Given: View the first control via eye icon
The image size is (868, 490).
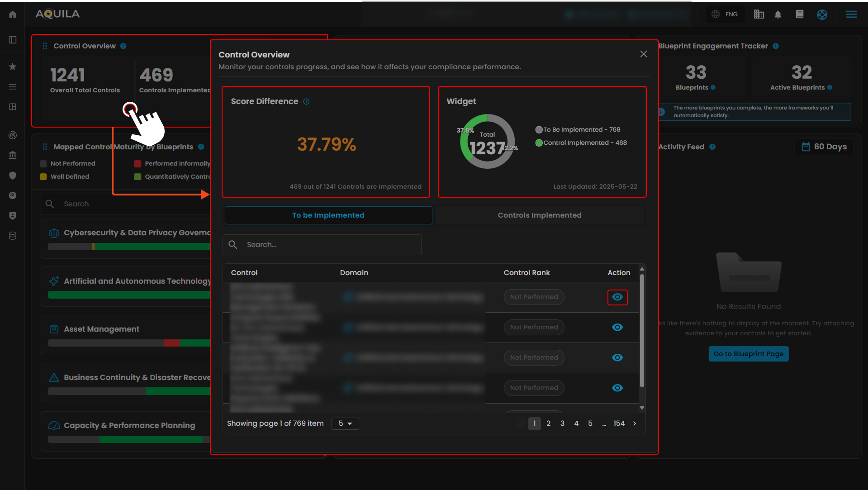Looking at the screenshot, I should [617, 297].
